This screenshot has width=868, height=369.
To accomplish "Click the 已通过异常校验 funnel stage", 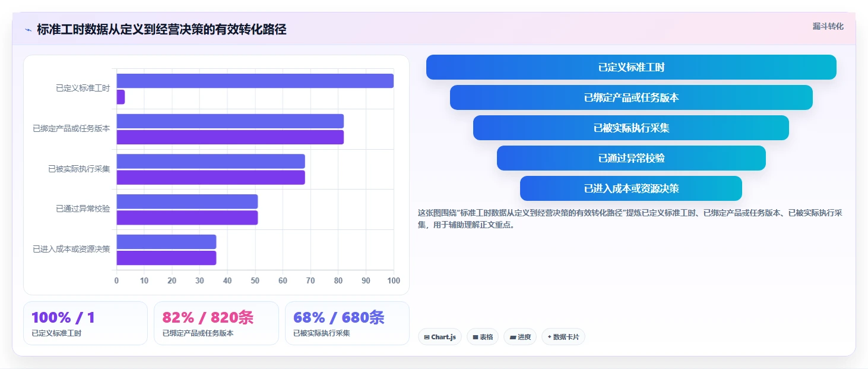I will (631, 158).
